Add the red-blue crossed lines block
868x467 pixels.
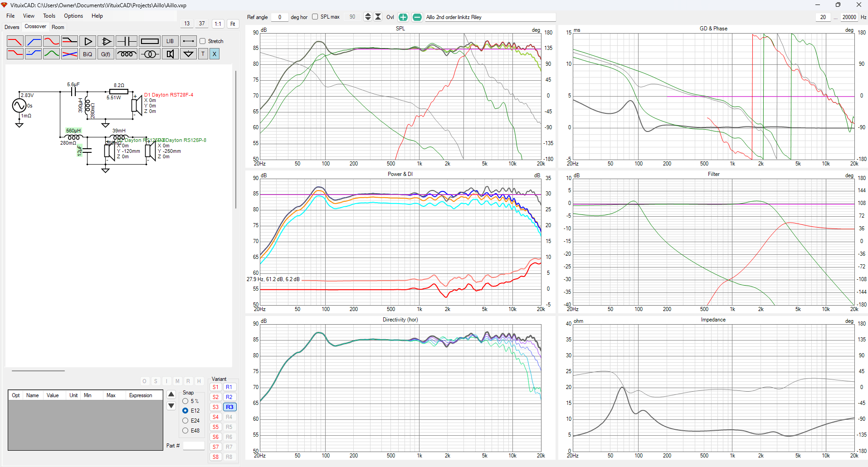pyautogui.click(x=69, y=54)
